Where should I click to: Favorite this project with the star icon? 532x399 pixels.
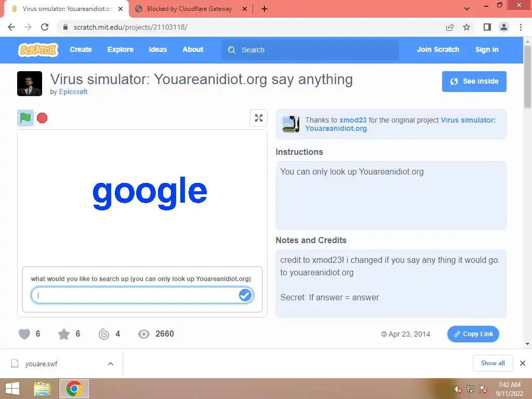point(64,334)
